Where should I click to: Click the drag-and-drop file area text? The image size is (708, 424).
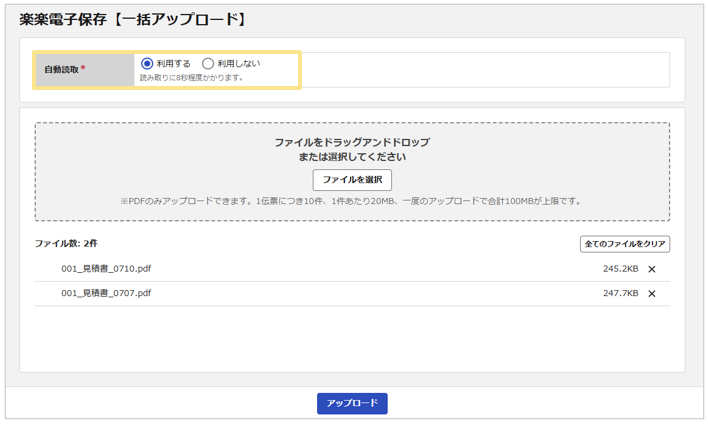point(352,149)
